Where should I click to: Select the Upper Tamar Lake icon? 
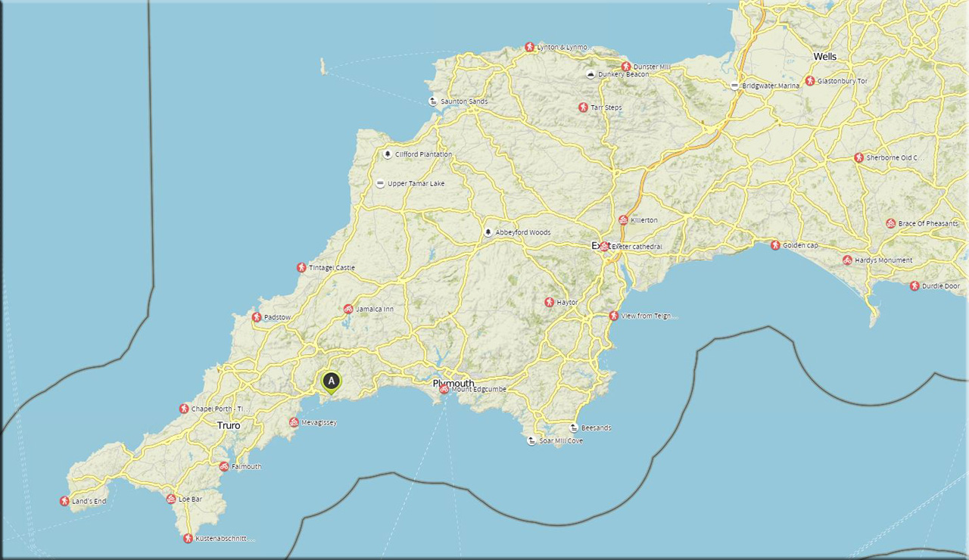pyautogui.click(x=380, y=183)
